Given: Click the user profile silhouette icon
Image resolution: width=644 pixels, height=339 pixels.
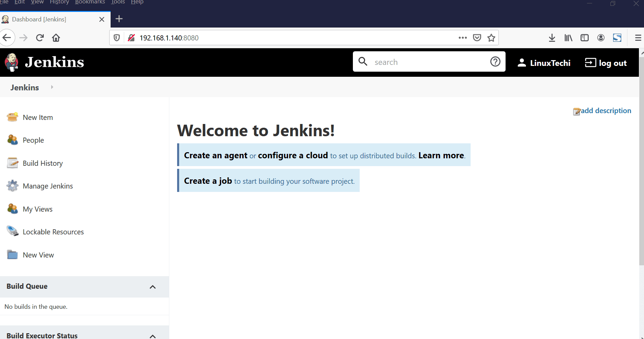Looking at the screenshot, I should pyautogui.click(x=522, y=63).
